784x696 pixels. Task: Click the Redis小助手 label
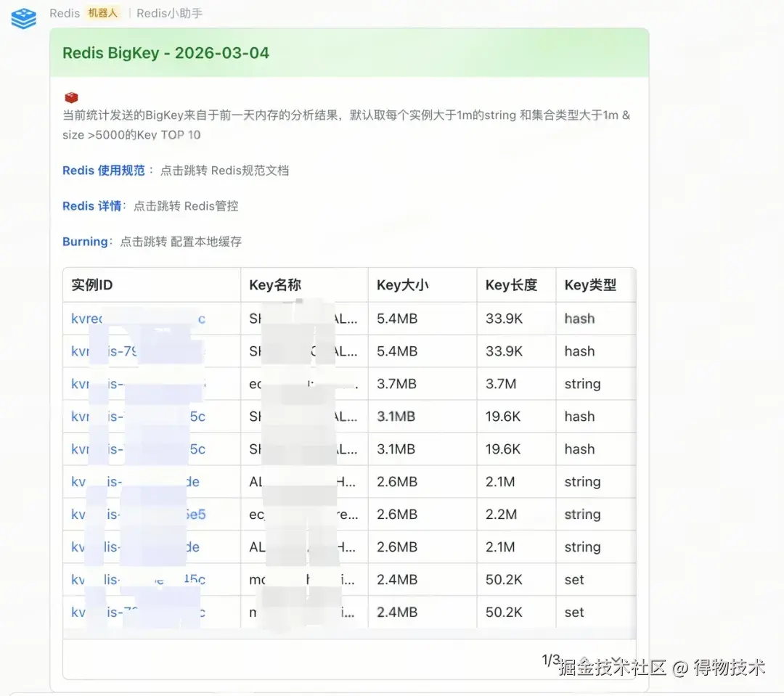tap(169, 14)
